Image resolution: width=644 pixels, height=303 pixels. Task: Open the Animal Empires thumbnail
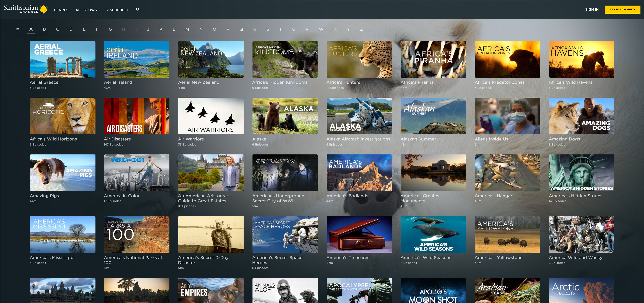[x=211, y=290]
